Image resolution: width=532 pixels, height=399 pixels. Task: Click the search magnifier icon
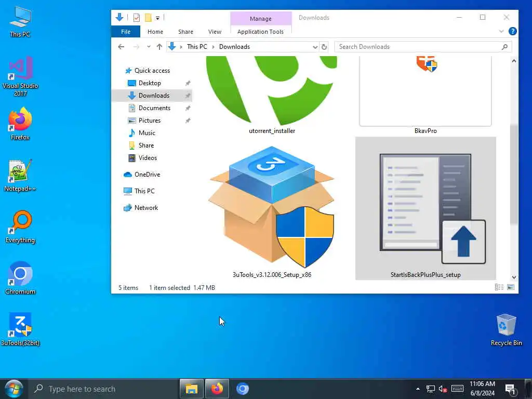(504, 47)
